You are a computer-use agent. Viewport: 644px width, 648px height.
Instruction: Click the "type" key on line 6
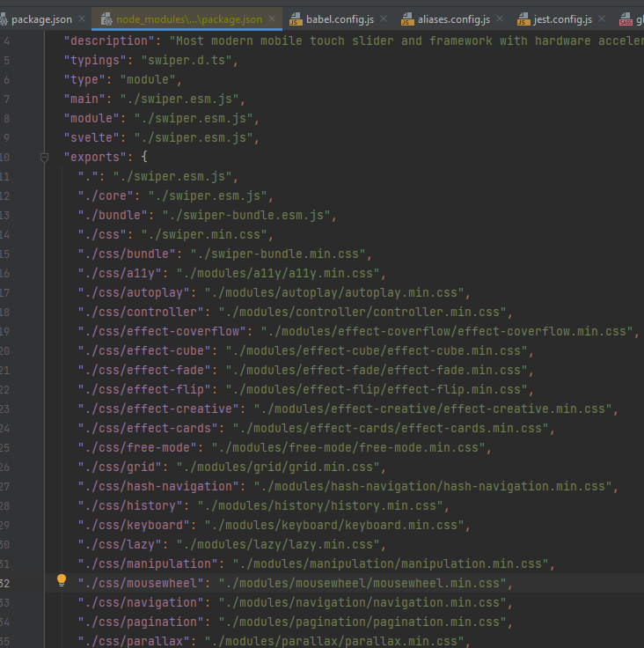(84, 80)
